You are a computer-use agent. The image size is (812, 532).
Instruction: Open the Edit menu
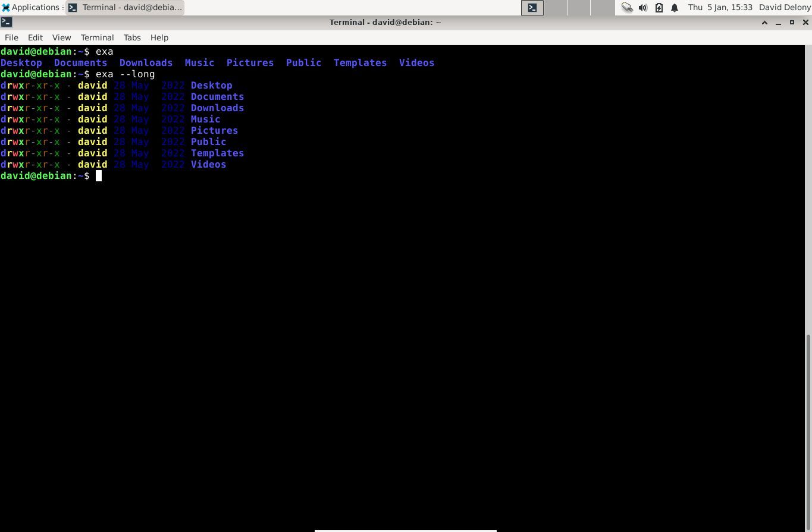tap(35, 37)
